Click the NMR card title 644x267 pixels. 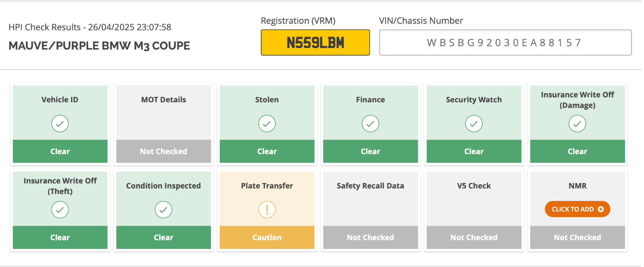[577, 186]
